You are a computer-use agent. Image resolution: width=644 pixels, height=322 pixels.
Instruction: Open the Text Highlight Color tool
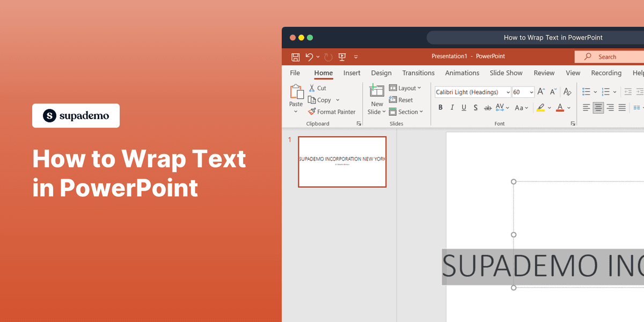point(541,107)
